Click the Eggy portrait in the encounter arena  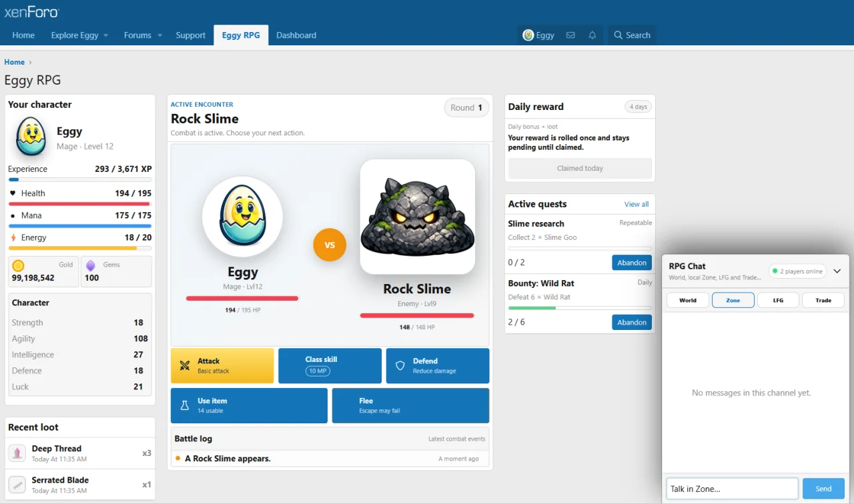point(243,217)
